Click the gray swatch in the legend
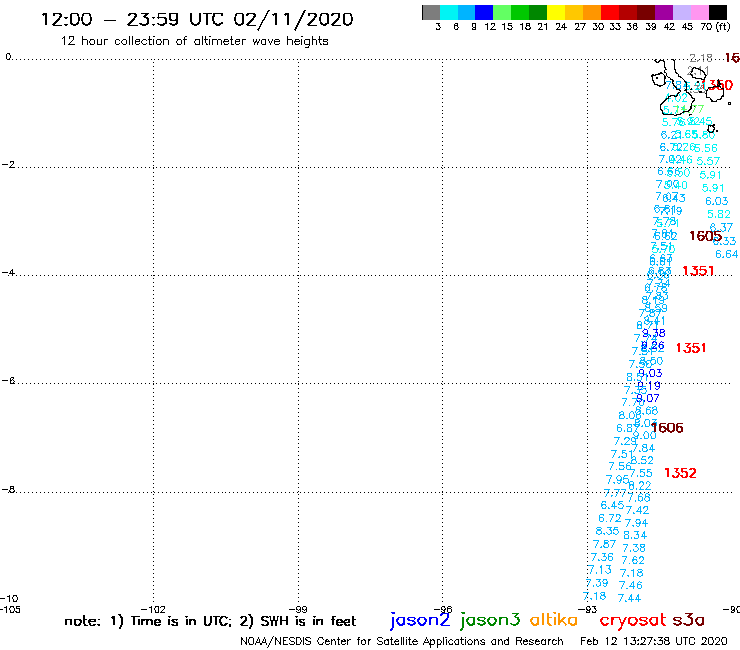The width and height of the screenshot is (740, 650). 431,12
